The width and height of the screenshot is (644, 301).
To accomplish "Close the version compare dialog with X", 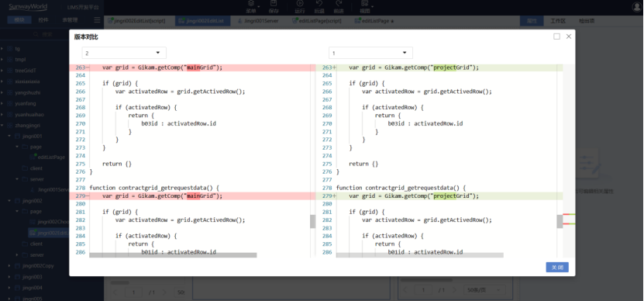I will coord(568,36).
